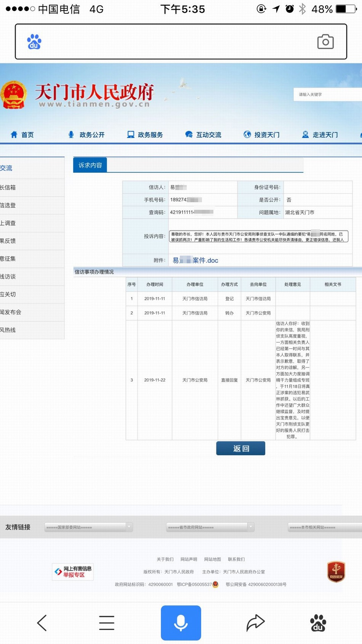This screenshot has width=362, height=644.
Task: Tap the rotation lock status icon
Action: pos(261,9)
